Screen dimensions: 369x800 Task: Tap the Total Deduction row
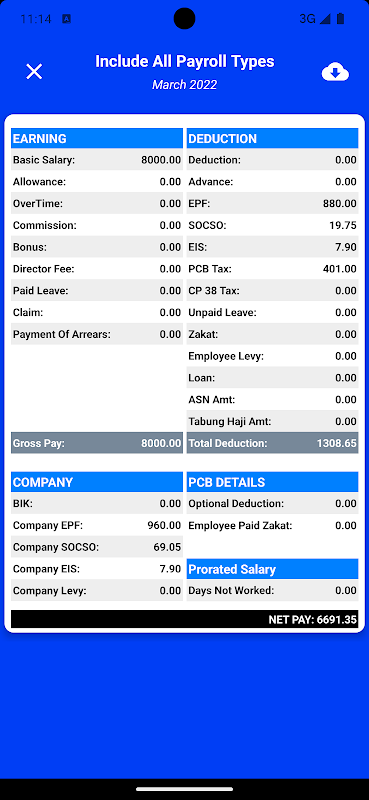273,443
